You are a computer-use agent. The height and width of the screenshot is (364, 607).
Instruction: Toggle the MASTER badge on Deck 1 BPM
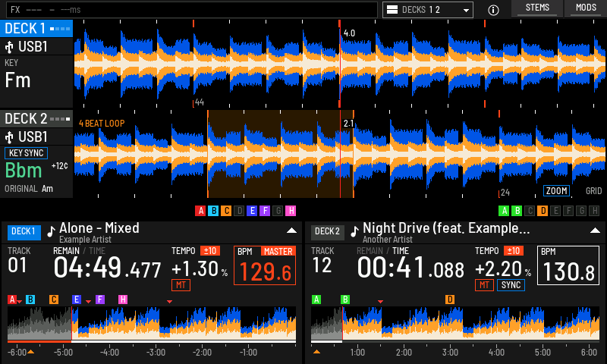coord(278,252)
